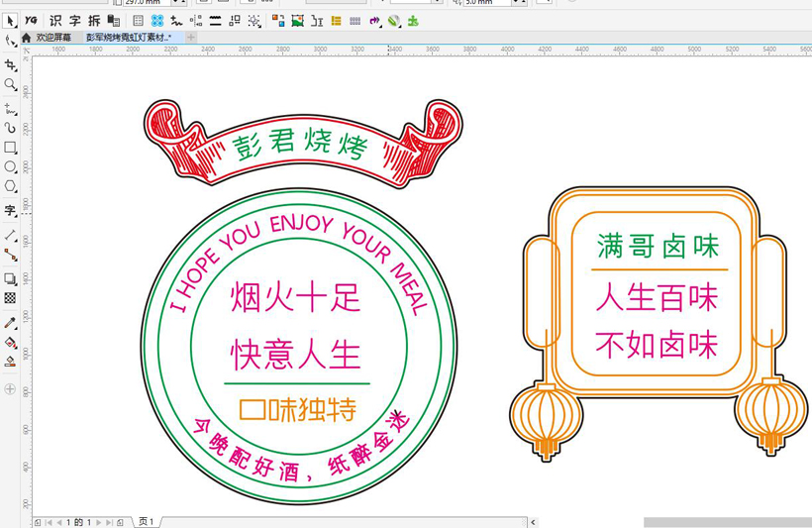Select the 'I HOPE YOU ENJOY YOUR MEAL' arc text
Screen dimensions: 812x528
[x=299, y=264]
